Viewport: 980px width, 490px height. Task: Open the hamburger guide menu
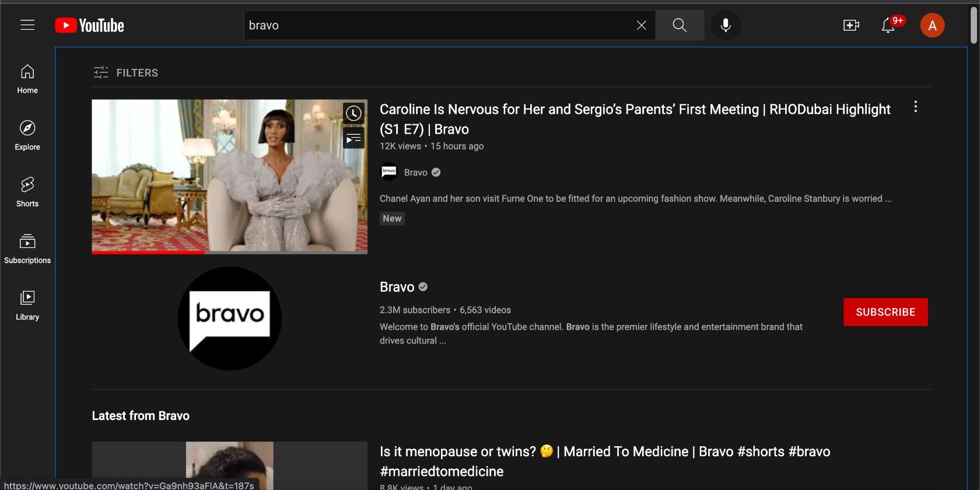(x=27, y=25)
